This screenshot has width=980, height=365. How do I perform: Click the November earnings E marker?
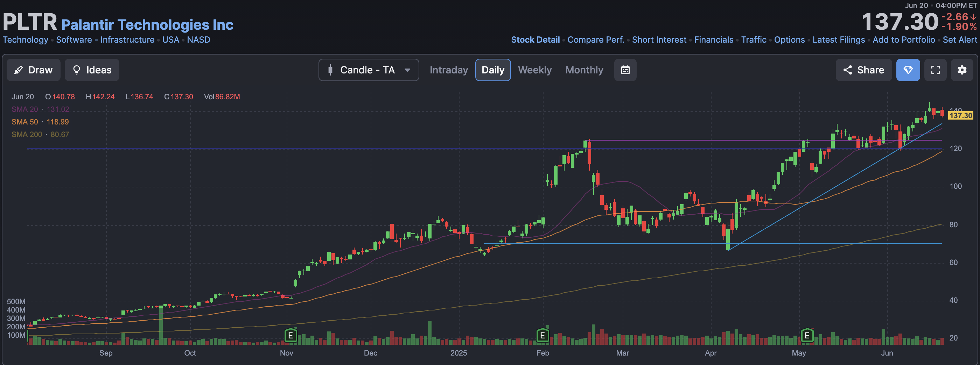(x=290, y=335)
